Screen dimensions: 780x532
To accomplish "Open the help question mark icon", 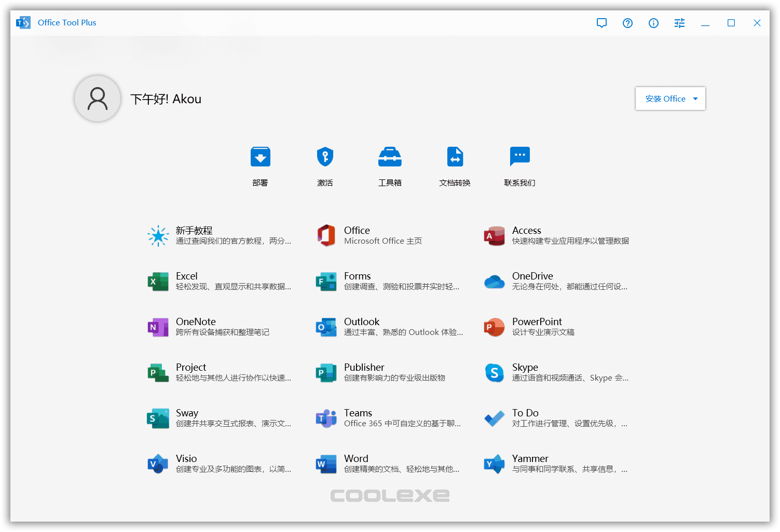I will [x=627, y=23].
